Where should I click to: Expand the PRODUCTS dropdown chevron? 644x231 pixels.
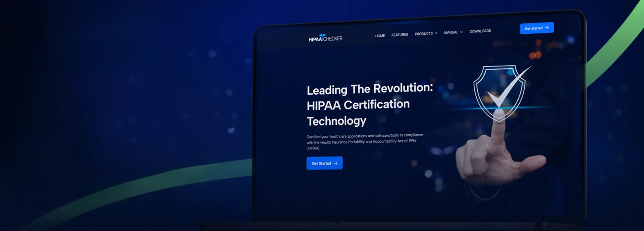click(436, 33)
